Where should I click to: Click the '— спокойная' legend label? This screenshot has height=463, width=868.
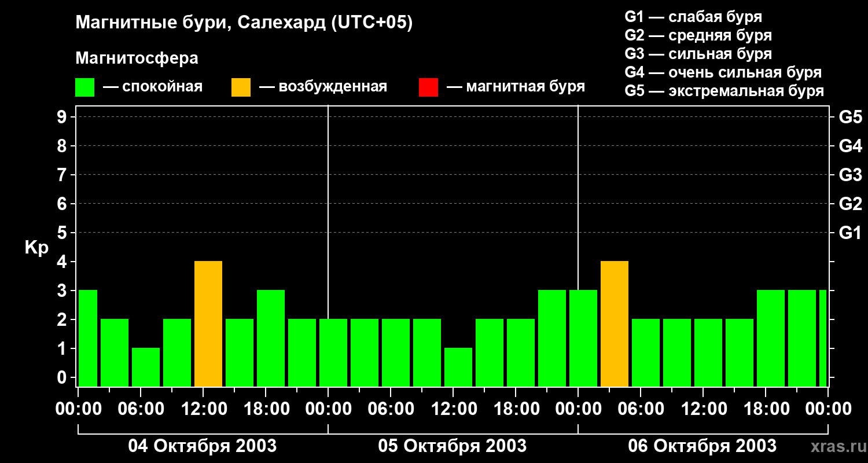click(153, 87)
